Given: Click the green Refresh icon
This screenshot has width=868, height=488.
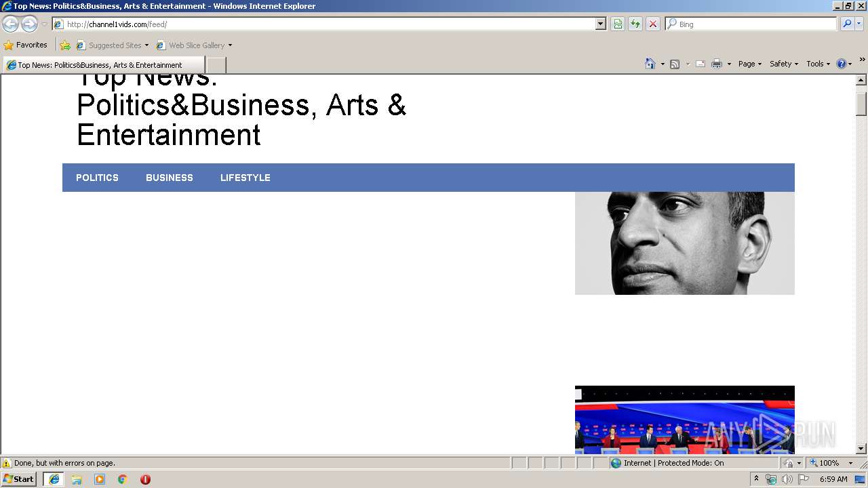Looking at the screenshot, I should [635, 24].
